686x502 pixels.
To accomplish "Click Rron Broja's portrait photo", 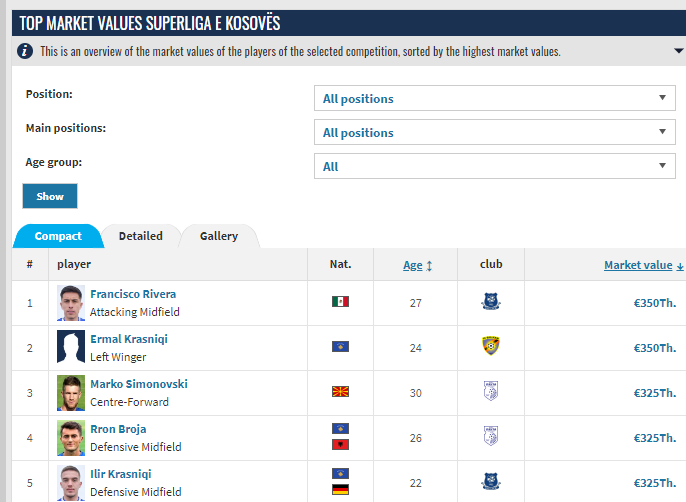I will [x=71, y=438].
